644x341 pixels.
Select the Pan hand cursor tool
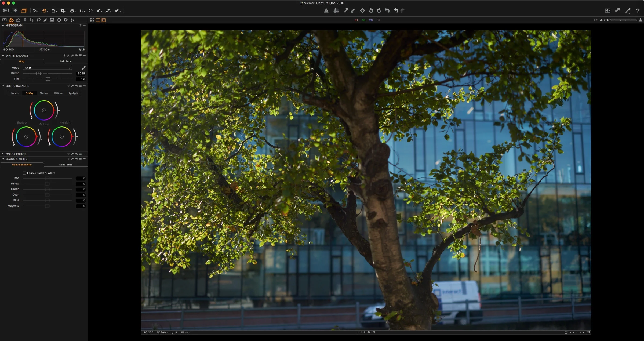click(44, 11)
